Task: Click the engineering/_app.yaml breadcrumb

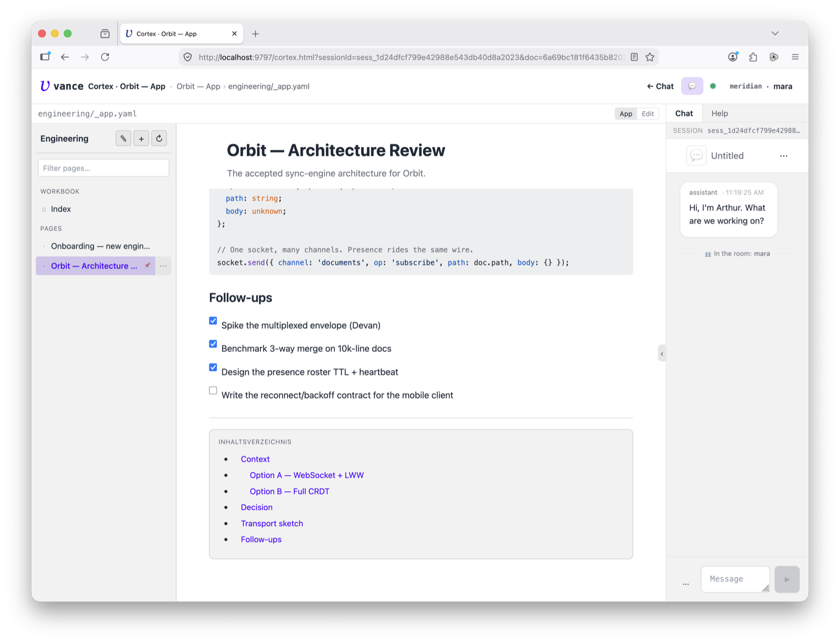Action: pos(269,86)
